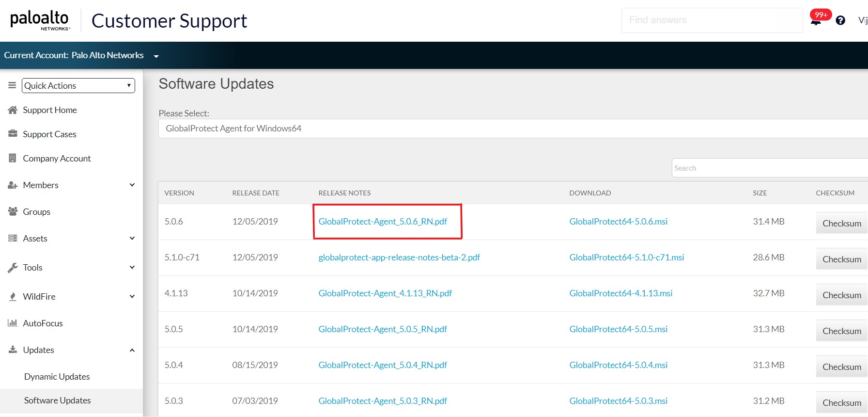
Task: Select the 32.7 MB size cell
Action: [x=769, y=293]
